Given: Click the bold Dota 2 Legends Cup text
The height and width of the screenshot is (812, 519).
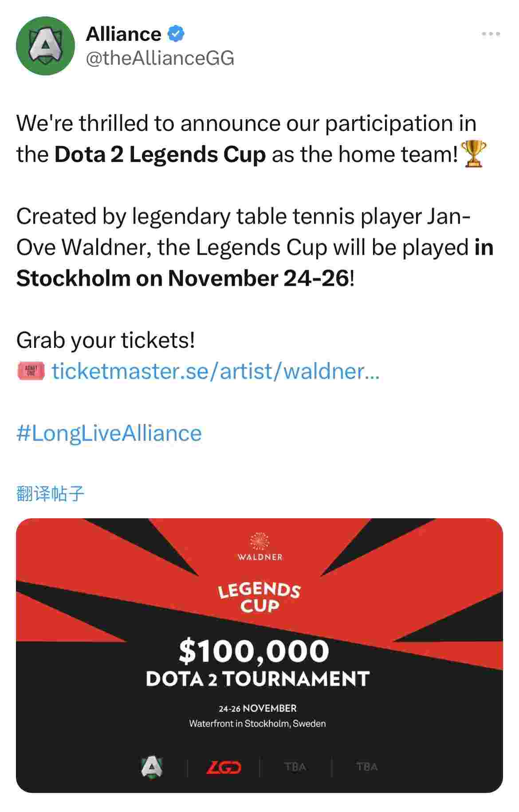Looking at the screenshot, I should tap(160, 154).
